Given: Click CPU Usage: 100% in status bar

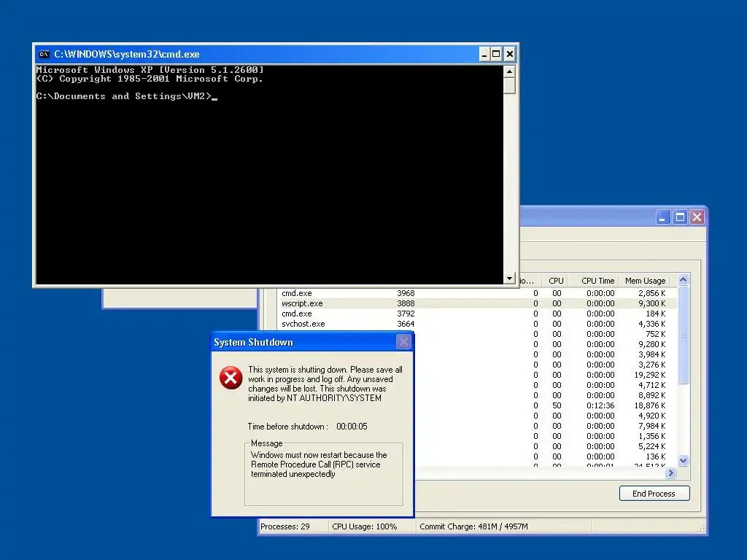Looking at the screenshot, I should (365, 526).
